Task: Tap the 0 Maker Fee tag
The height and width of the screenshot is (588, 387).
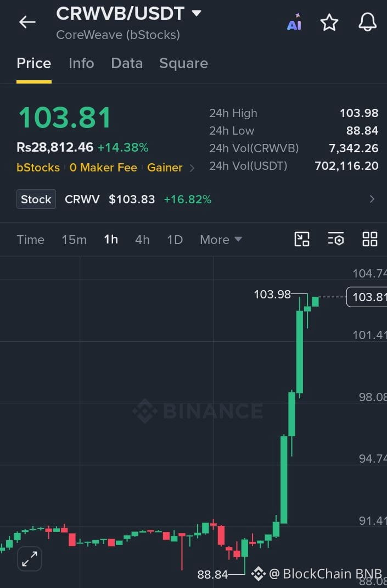Action: (x=103, y=167)
